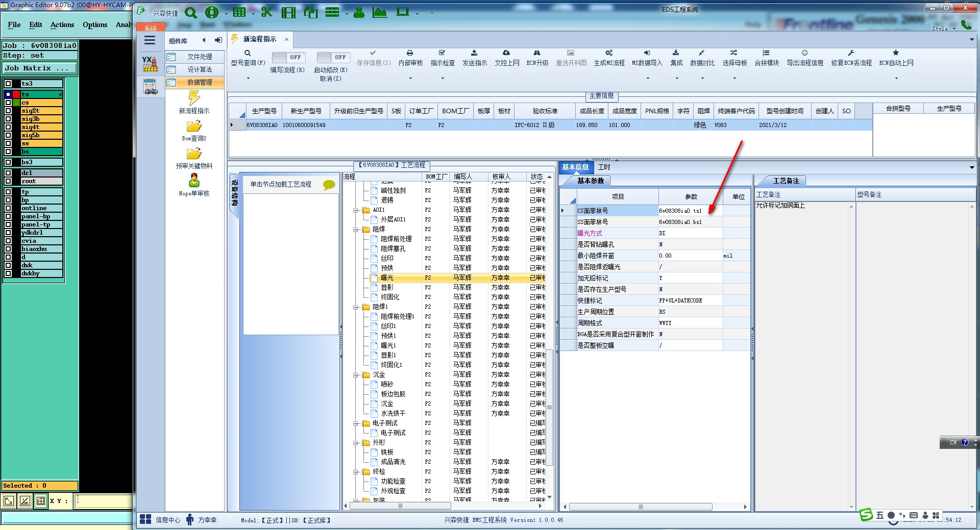The height and width of the screenshot is (530, 980).
Task: Click the green list rows icon
Action: click(x=332, y=12)
